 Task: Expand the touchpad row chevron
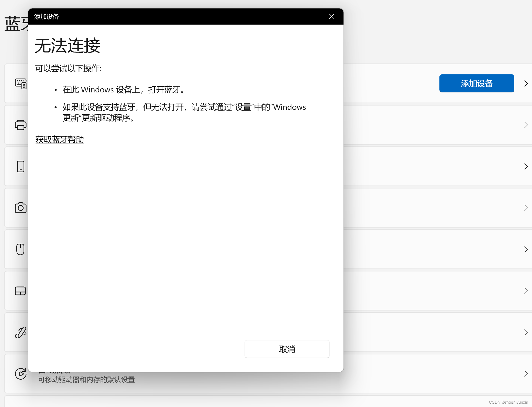pos(526,291)
